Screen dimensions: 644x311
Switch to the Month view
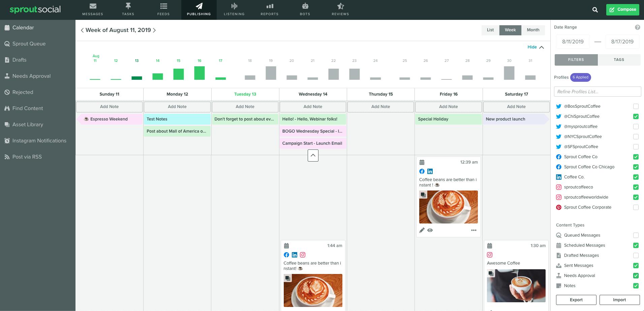click(x=533, y=30)
